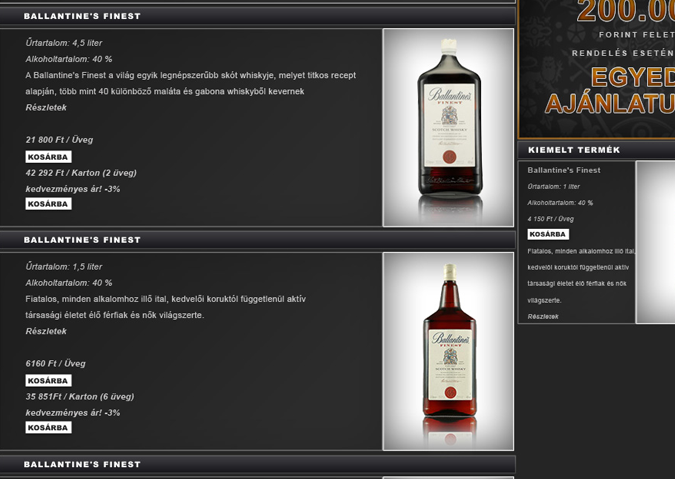
Task: View the 1,5 liter Ballantine's bottle image
Action: (448, 351)
